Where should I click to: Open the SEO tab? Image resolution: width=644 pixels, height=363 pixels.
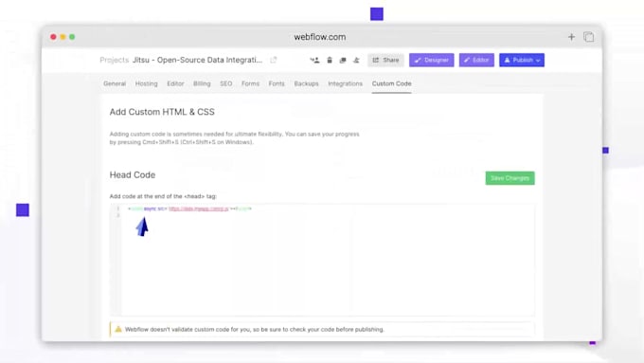pyautogui.click(x=226, y=83)
